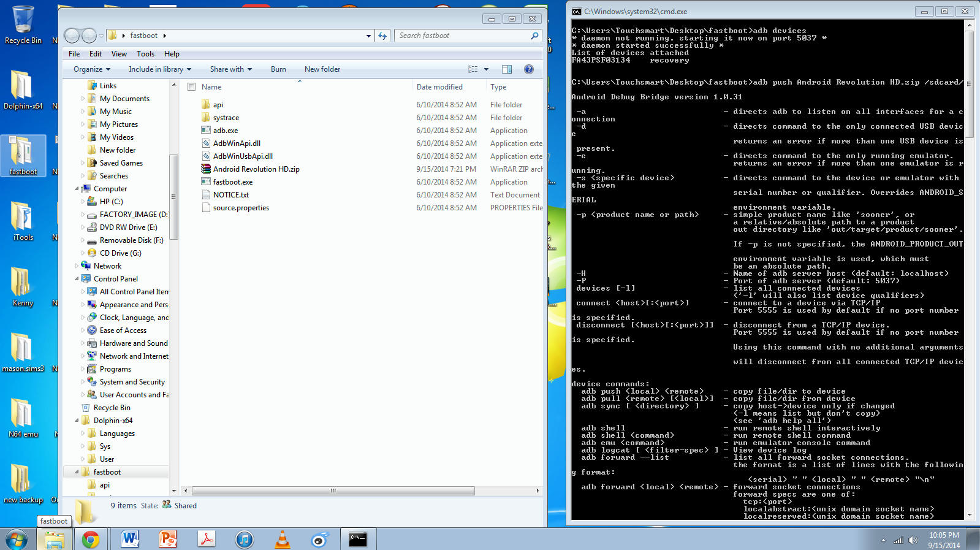Image resolution: width=980 pixels, height=550 pixels.
Task: Open VLC media player from the taskbar
Action: click(283, 540)
